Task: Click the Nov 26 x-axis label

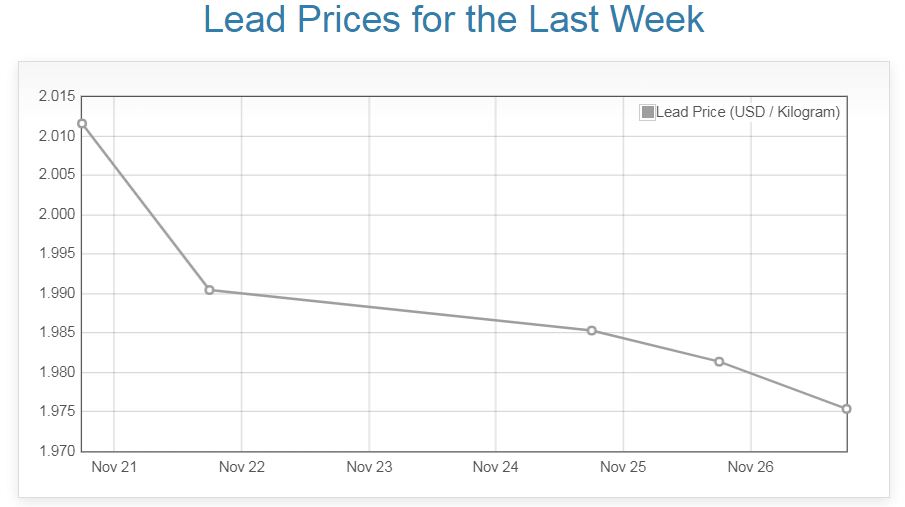Action: (751, 467)
